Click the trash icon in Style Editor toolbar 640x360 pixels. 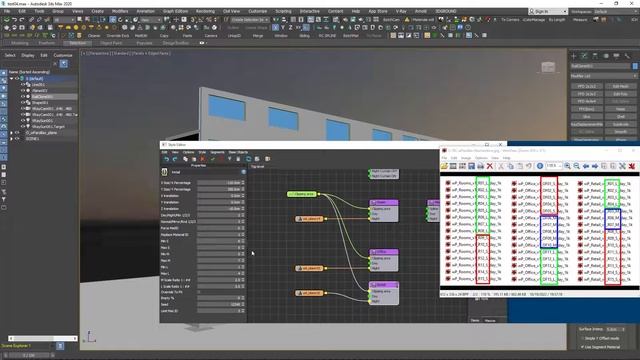(238, 159)
